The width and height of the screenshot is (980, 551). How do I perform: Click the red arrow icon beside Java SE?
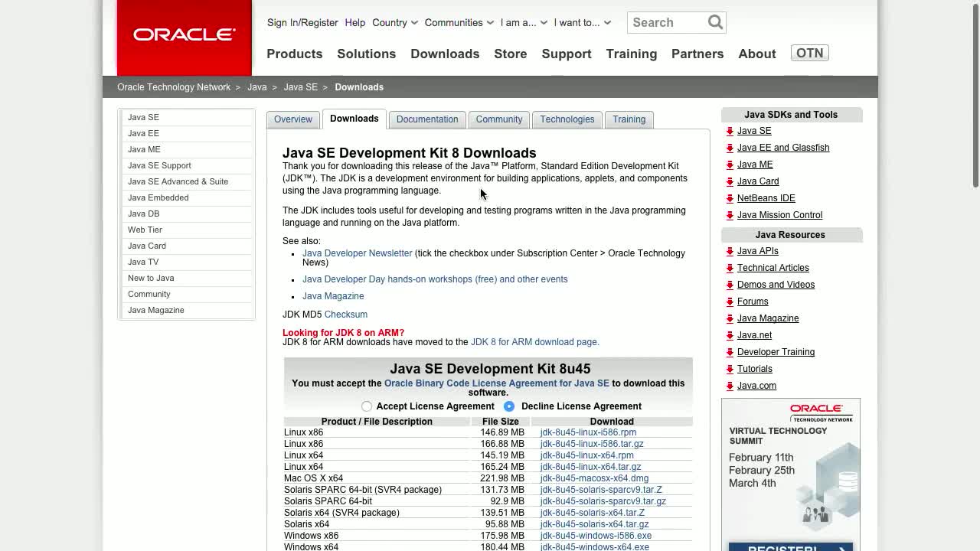click(730, 131)
